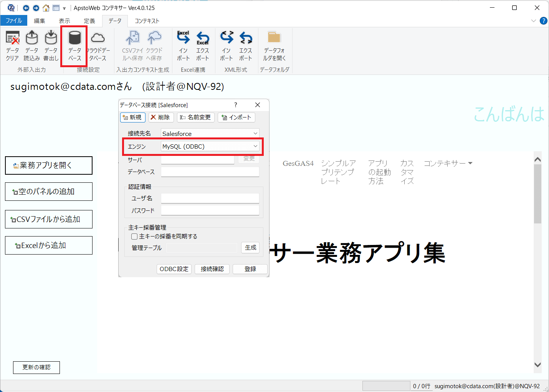Click the application logo icon in title bar

[11, 8]
